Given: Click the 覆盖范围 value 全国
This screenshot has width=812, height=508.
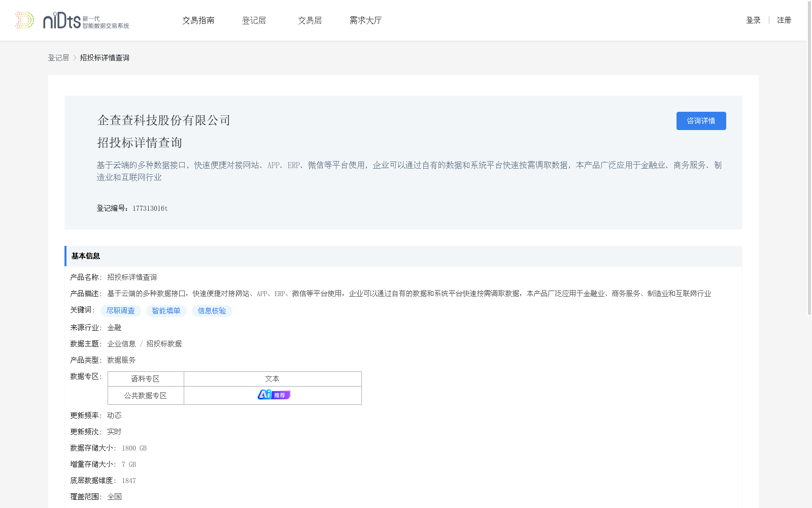Looking at the screenshot, I should (114, 497).
